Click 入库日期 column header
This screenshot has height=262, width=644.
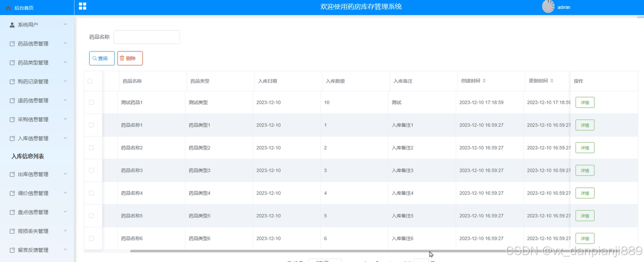(x=268, y=81)
